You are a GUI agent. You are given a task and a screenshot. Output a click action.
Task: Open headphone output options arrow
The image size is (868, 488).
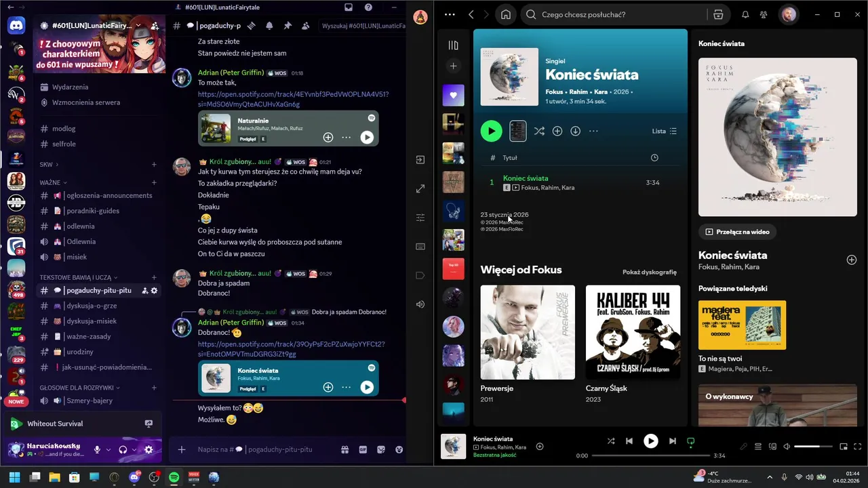(x=134, y=449)
